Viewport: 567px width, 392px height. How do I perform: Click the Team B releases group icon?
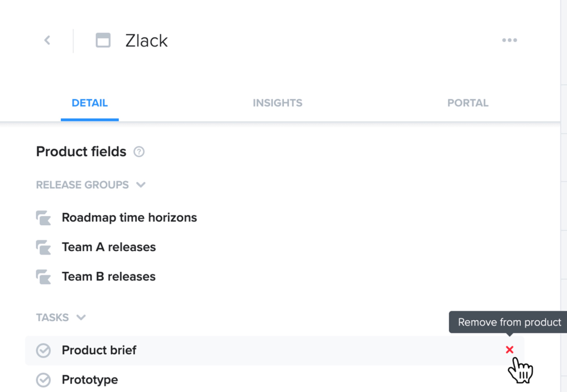[x=44, y=277]
